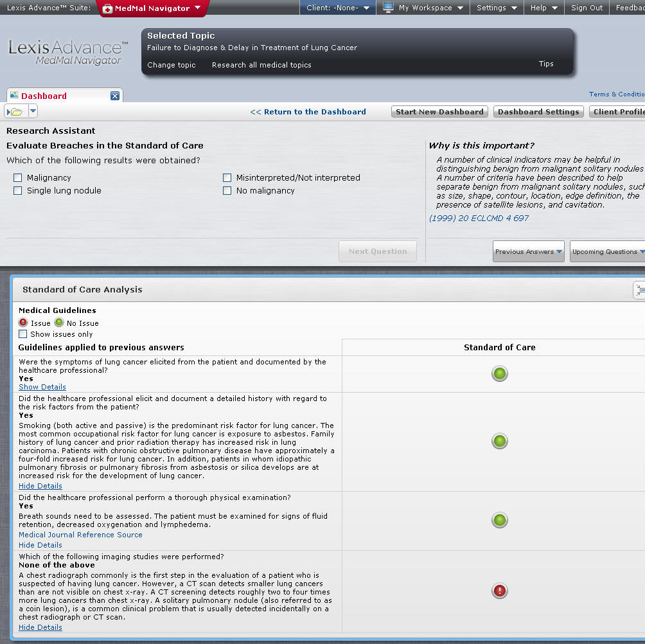This screenshot has width=645, height=644.
Task: Click the Medical Guidelines heading
Action: coord(57,310)
